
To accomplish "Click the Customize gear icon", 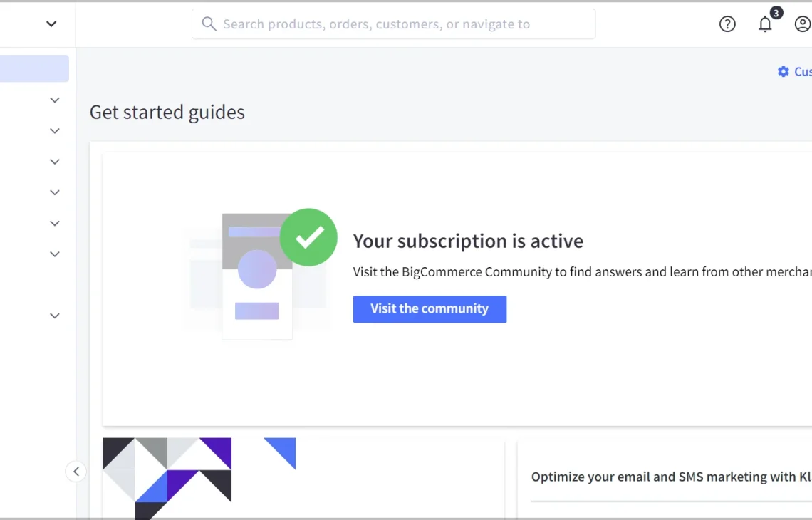I will [783, 71].
